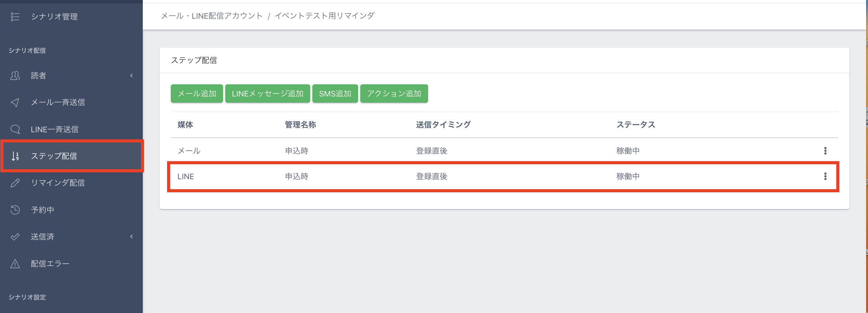Click the 配信エラー warning triangle icon
This screenshot has height=313, width=868.
coord(15,264)
